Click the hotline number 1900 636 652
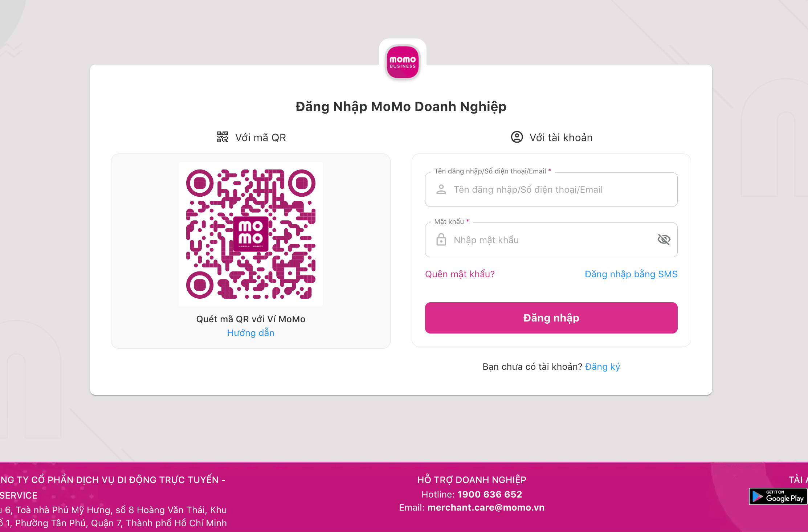The width and height of the screenshot is (808, 532). (490, 494)
